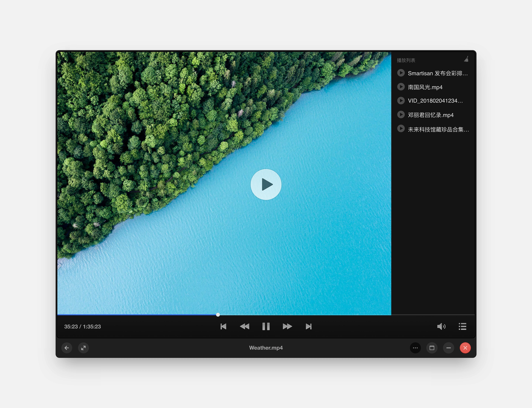Minimize the player window
The width and height of the screenshot is (532, 408).
(449, 348)
